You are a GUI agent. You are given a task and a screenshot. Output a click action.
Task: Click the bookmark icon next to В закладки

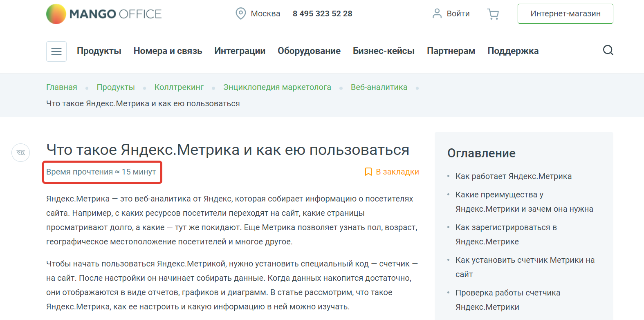[x=368, y=172]
